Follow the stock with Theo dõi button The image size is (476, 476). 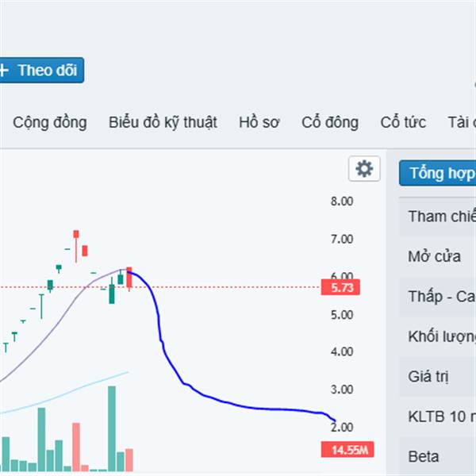pyautogui.click(x=41, y=70)
